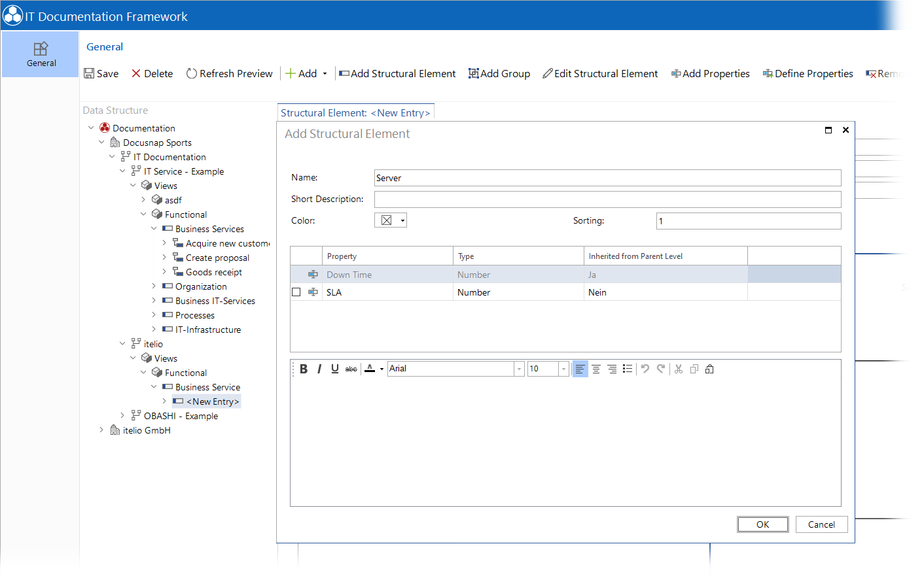Screen dimensions: 924x580
Task: Expand the Processes tree node
Action: [154, 315]
